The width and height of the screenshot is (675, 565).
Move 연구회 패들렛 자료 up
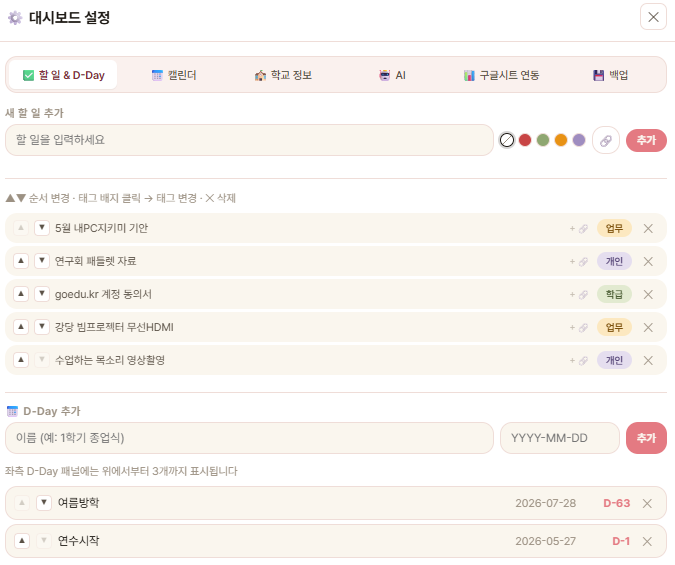point(21,261)
